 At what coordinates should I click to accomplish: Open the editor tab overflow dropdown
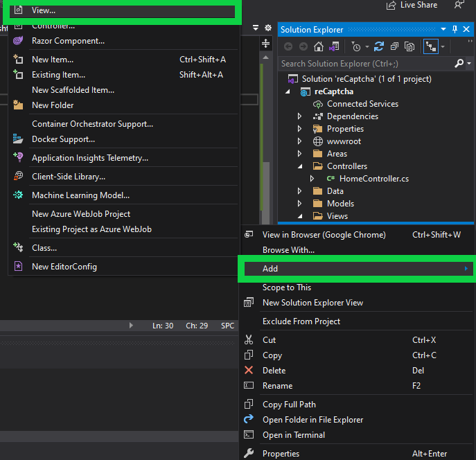pyautogui.click(x=256, y=28)
